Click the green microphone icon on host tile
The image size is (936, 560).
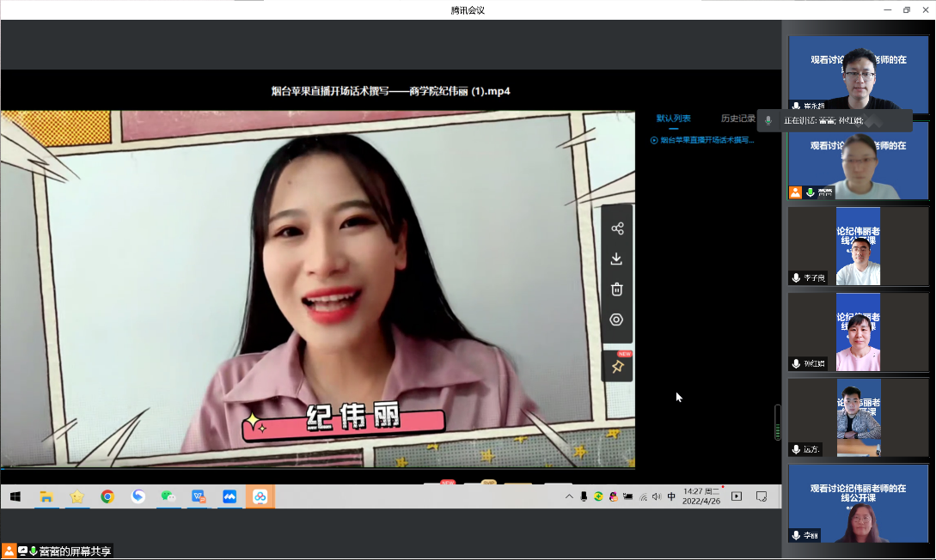click(810, 192)
